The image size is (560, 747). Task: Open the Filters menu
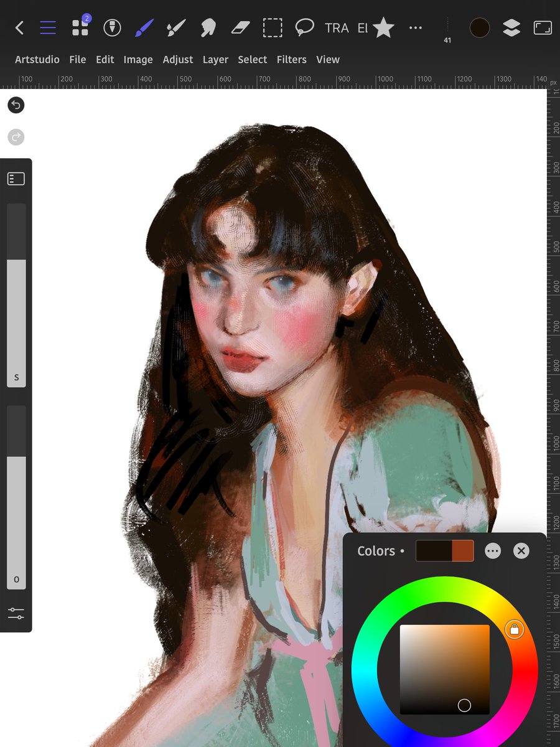point(291,60)
